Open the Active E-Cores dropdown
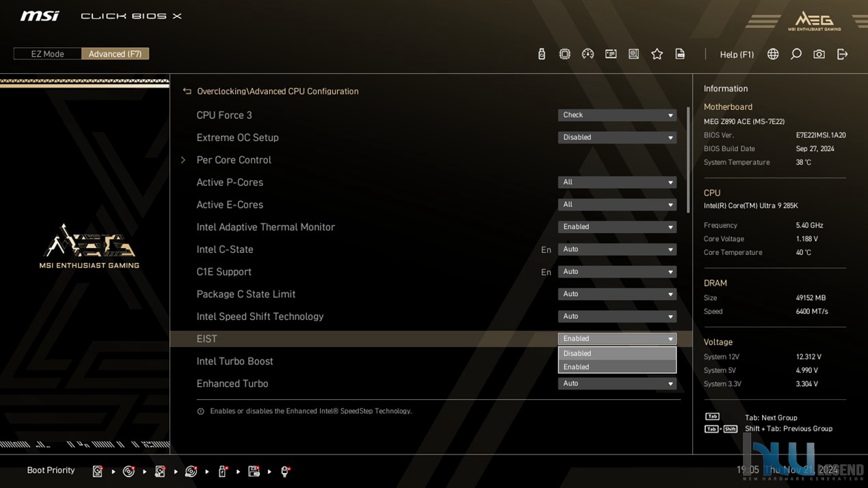Viewport: 868px width, 488px height. [x=617, y=204]
